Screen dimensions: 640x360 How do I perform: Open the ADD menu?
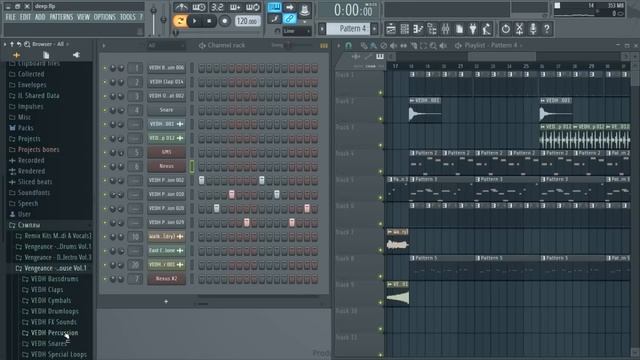pos(40,17)
